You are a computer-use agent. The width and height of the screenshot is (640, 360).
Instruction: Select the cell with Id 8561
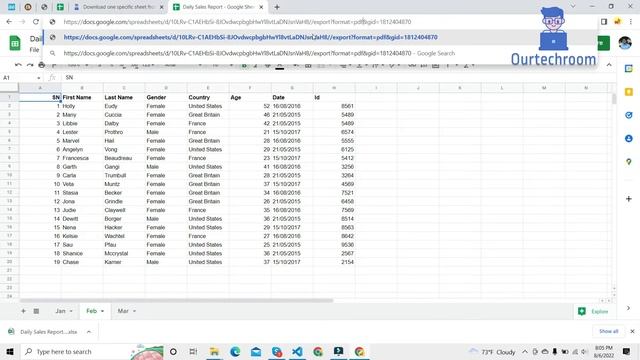pyautogui.click(x=334, y=106)
